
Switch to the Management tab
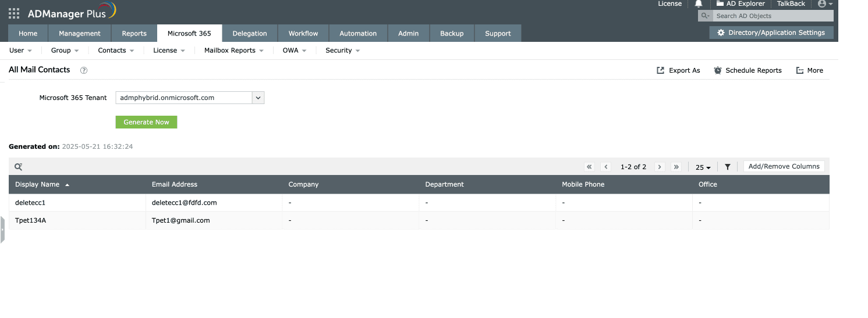tap(80, 33)
